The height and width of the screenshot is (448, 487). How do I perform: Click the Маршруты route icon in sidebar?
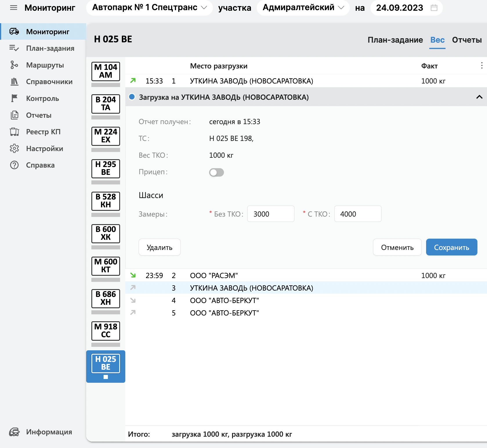coord(14,65)
